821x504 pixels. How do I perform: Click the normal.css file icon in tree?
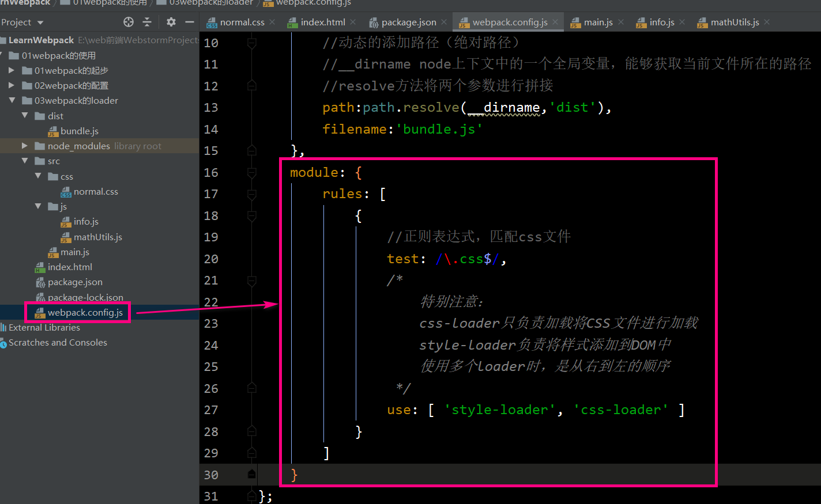point(66,191)
